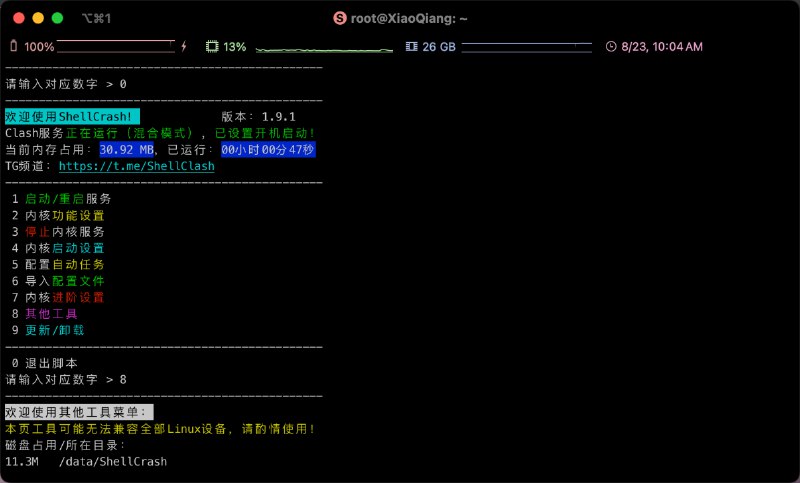Click the ⌥⌘1 shortcut label
800x483 pixels.
click(96, 19)
